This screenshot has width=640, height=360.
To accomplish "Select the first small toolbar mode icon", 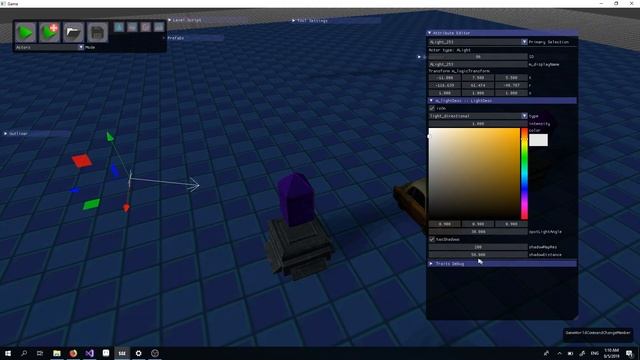I will click(x=119, y=27).
